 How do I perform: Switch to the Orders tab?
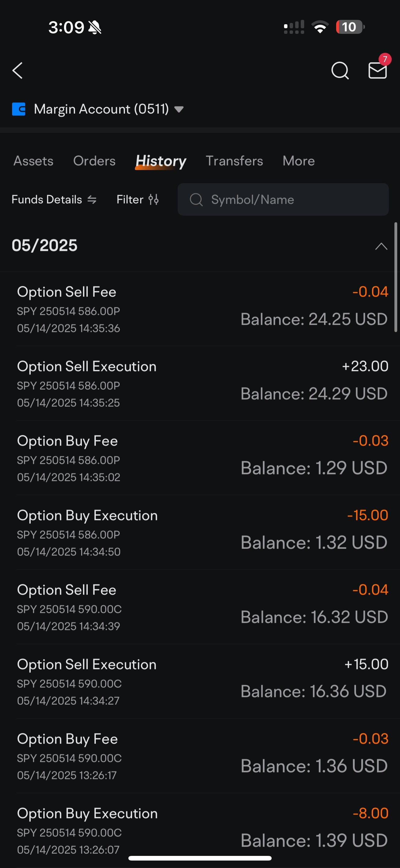[x=94, y=161]
